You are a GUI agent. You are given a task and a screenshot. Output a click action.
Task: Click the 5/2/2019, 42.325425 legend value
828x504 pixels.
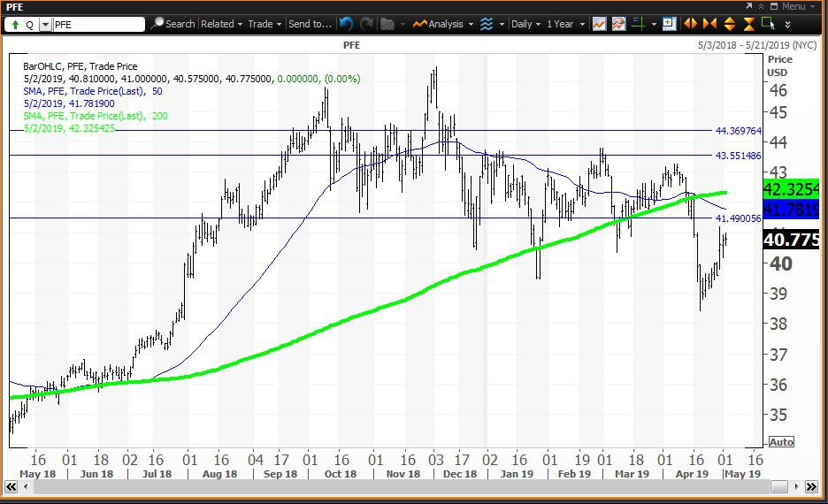pyautogui.click(x=69, y=128)
